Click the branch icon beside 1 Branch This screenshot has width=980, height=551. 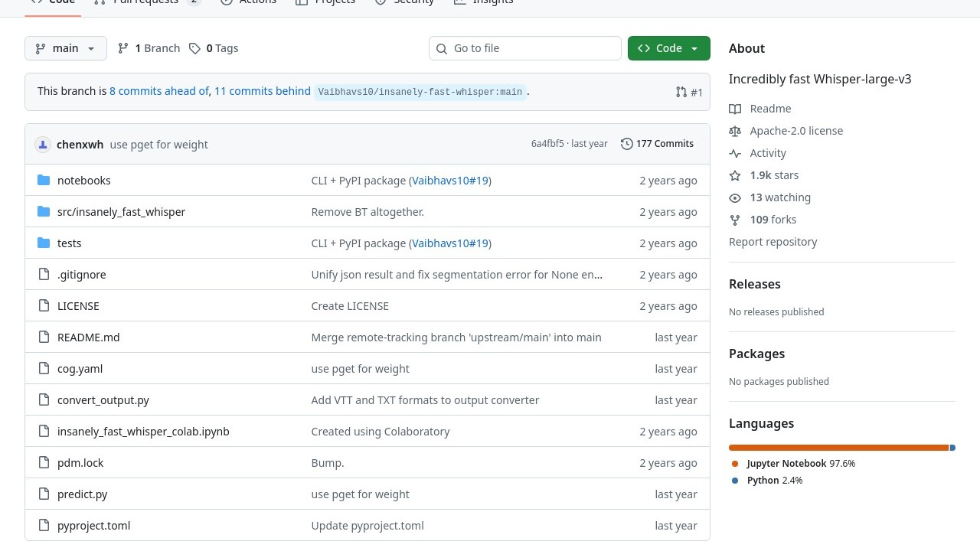coord(123,48)
